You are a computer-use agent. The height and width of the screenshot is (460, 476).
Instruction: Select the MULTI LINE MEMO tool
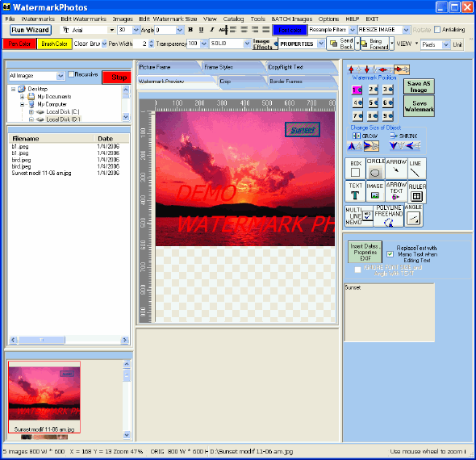359,216
